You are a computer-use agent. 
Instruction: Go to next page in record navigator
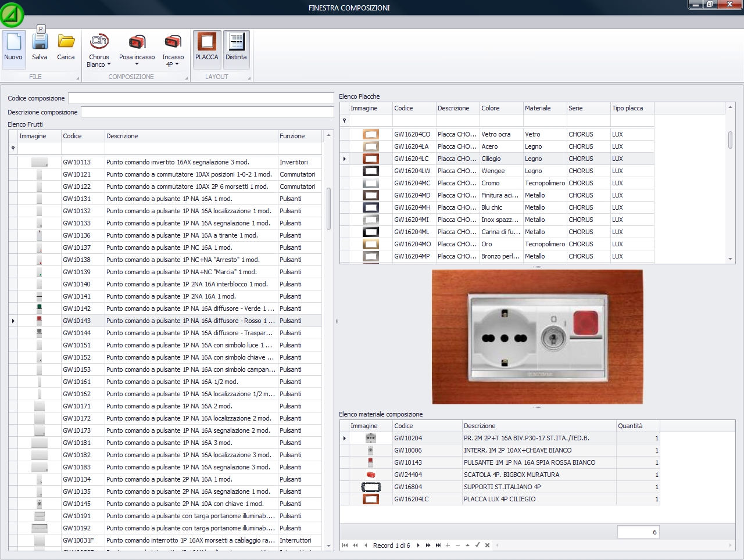[x=428, y=545]
